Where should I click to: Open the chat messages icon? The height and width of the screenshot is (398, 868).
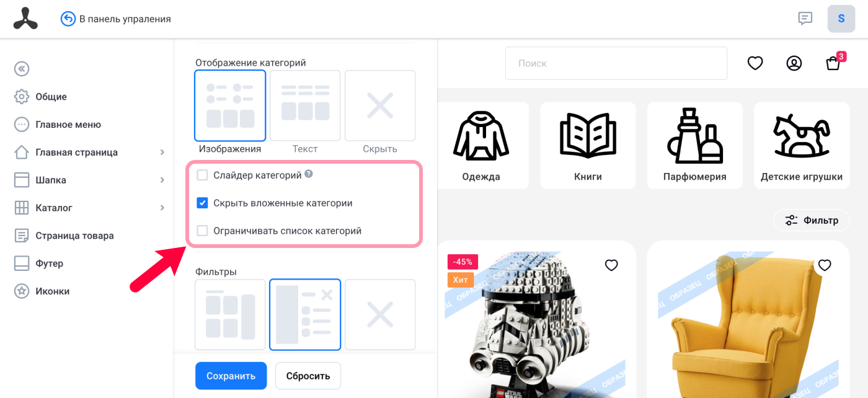805,19
